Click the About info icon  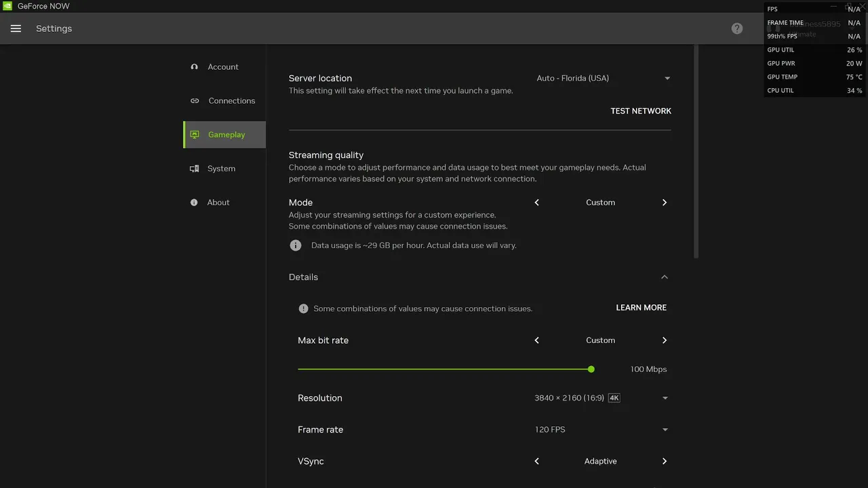pyautogui.click(x=195, y=203)
